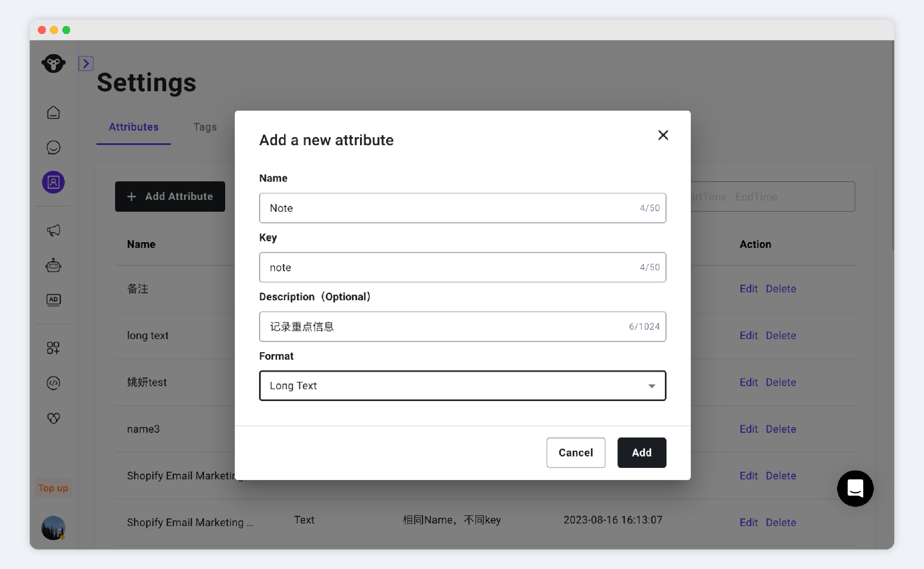Viewport: 924px width, 569px height.
Task: Open the live chat support widget
Action: (x=855, y=488)
